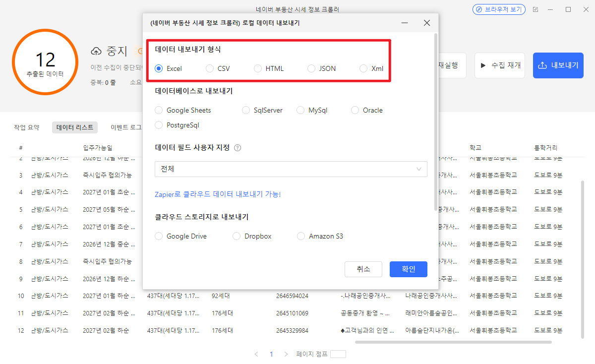The width and height of the screenshot is (595, 364).
Task: Click edit icon in main title bar
Action: (535, 9)
